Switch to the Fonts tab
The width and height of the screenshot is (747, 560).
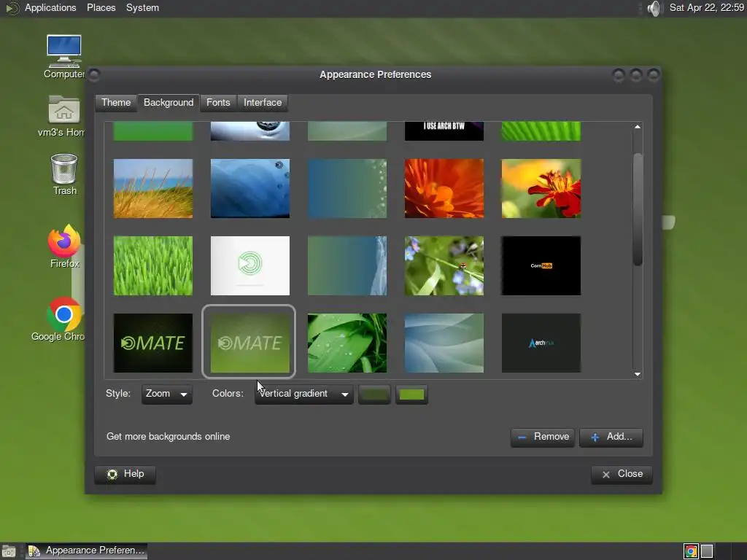(218, 102)
